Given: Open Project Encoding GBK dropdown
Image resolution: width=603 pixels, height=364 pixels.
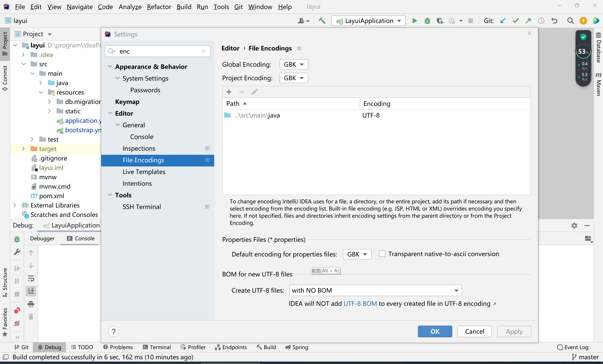Looking at the screenshot, I should [x=294, y=78].
